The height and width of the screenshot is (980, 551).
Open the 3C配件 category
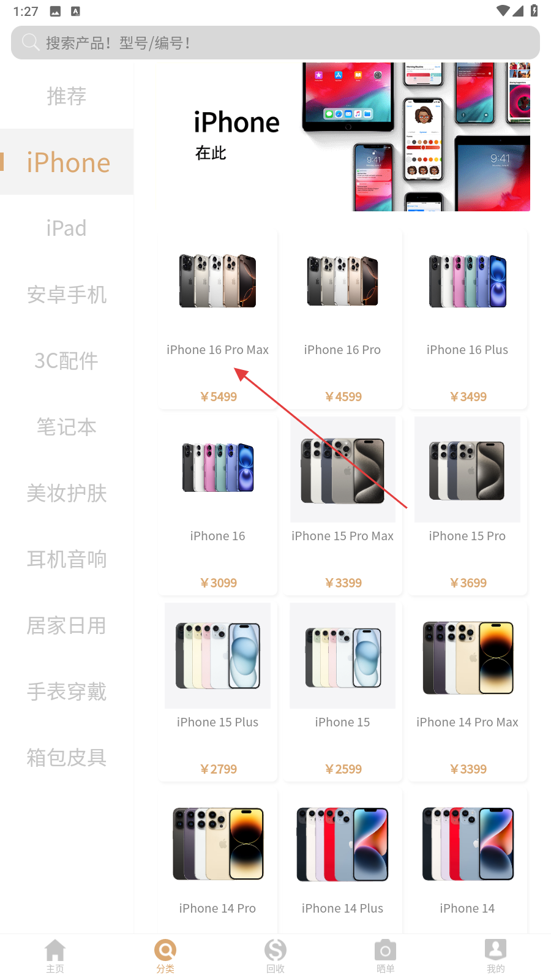click(67, 361)
